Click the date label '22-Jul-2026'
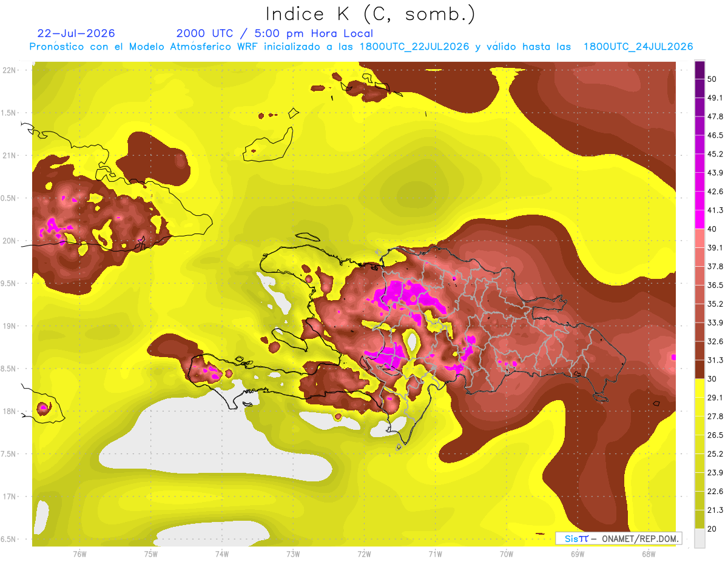The height and width of the screenshot is (562, 728). click(x=76, y=33)
